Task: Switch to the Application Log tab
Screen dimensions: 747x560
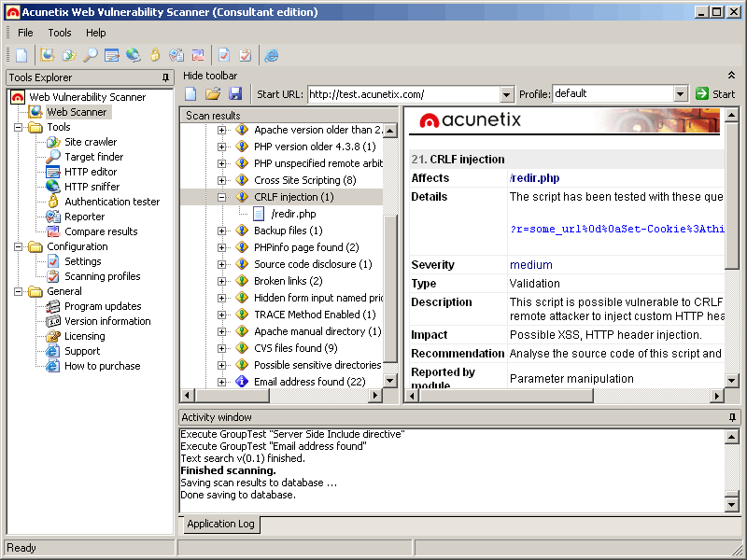Action: (x=220, y=524)
